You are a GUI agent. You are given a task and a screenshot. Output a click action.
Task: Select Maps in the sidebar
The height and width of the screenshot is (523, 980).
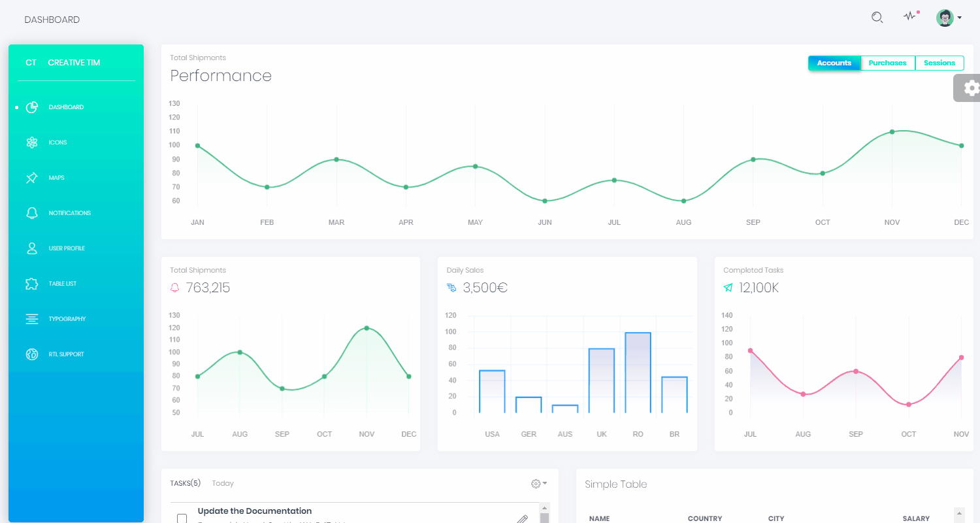[56, 177]
